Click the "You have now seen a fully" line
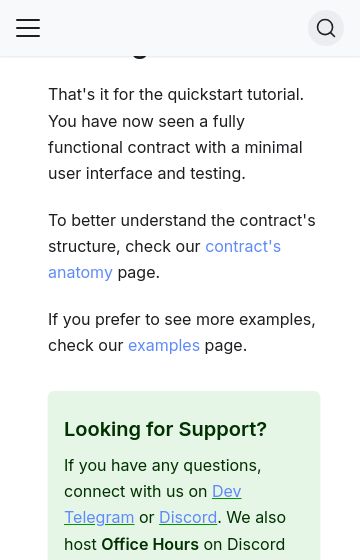Screen dimensions: 360x560 (x=146, y=122)
